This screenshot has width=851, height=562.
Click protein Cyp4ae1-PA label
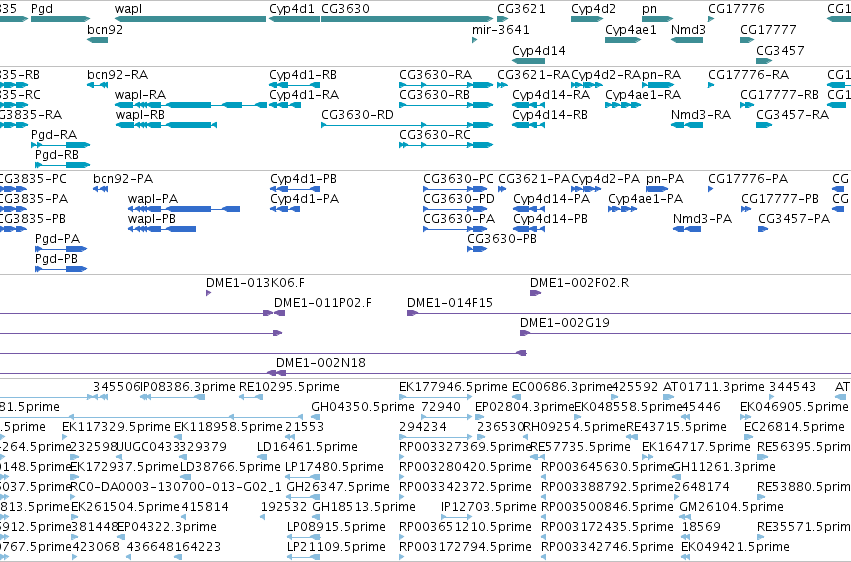click(x=645, y=199)
